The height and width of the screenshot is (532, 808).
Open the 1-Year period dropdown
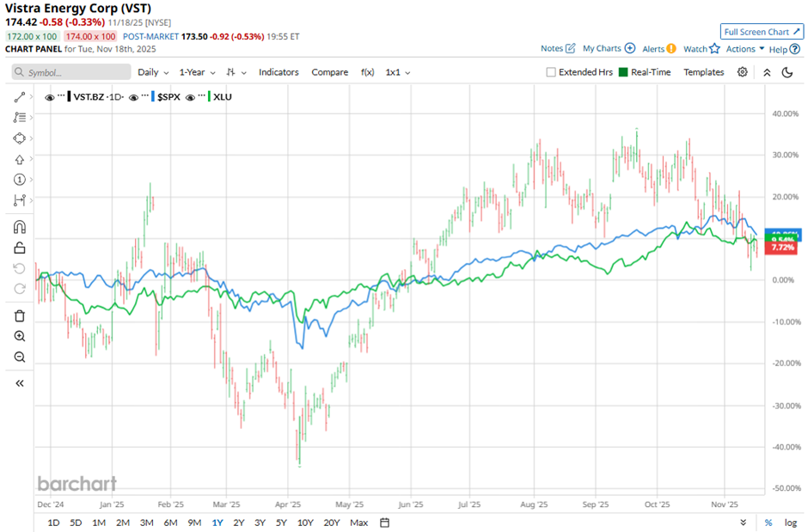[197, 72]
